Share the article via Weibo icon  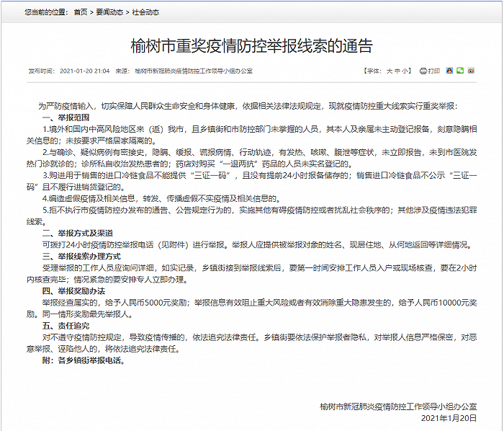click(x=471, y=71)
